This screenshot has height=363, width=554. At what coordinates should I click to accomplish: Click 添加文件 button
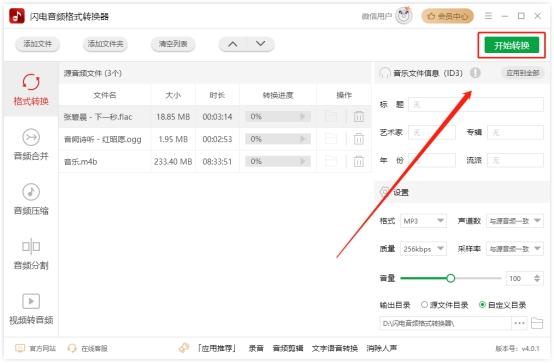point(37,44)
